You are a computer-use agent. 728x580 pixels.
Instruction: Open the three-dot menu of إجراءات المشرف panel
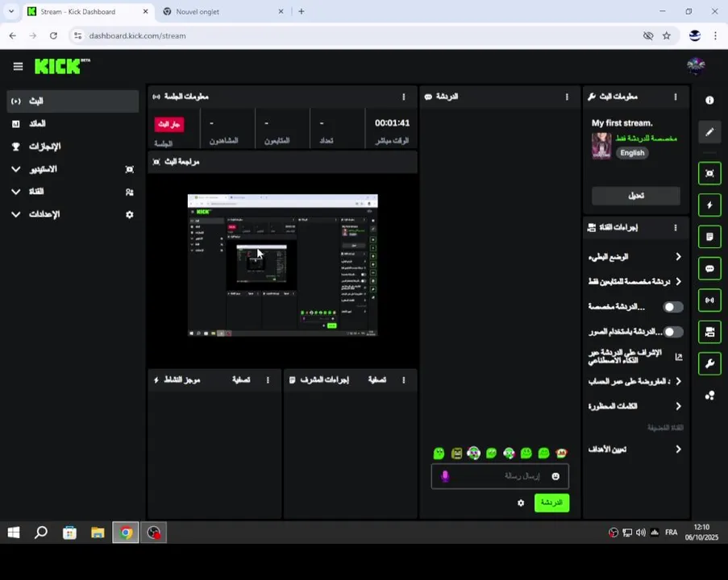(403, 380)
